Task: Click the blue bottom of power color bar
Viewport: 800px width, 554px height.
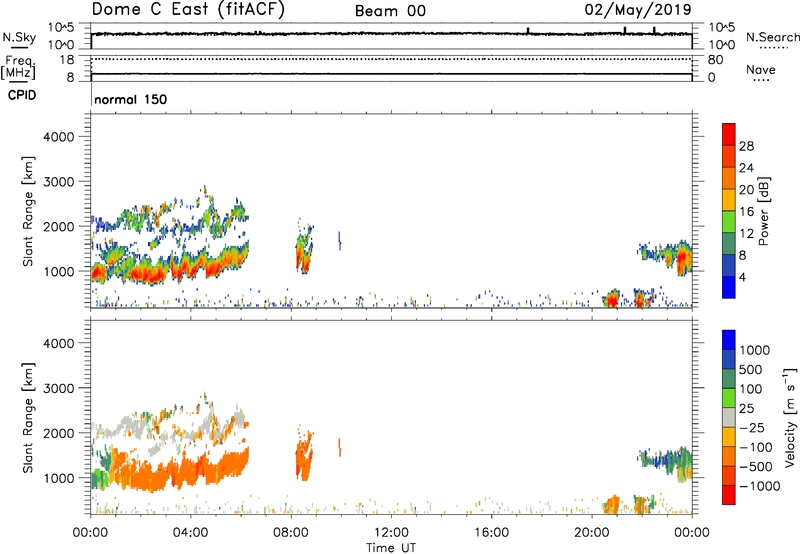Action: pos(729,287)
